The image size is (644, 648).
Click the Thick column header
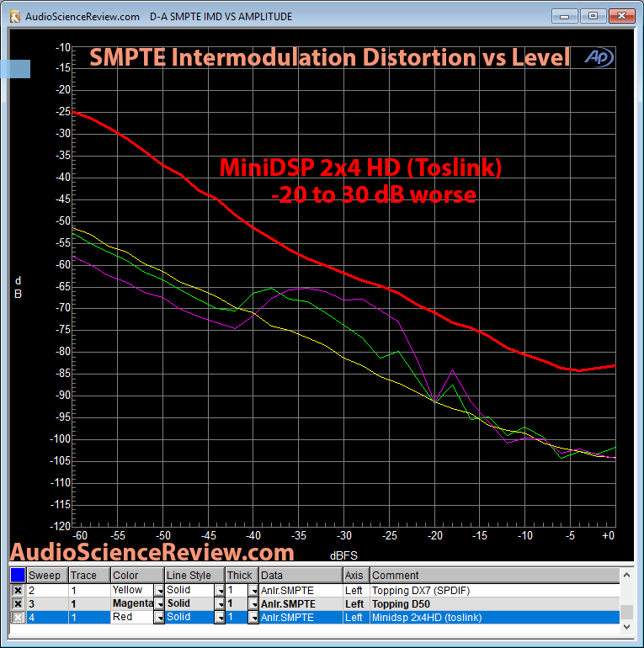tap(242, 575)
